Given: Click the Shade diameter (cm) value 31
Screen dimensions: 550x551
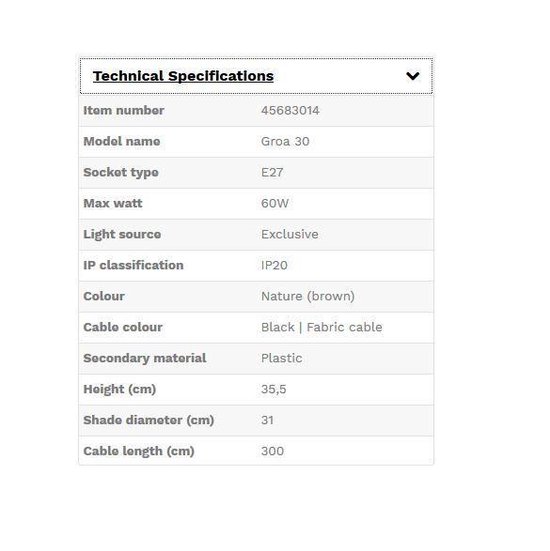Looking at the screenshot, I should click(x=267, y=420).
